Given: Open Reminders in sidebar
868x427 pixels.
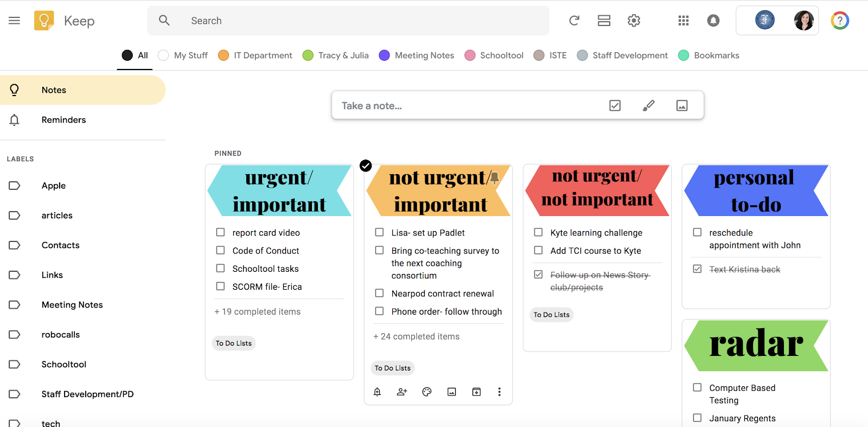Looking at the screenshot, I should [x=83, y=120].
